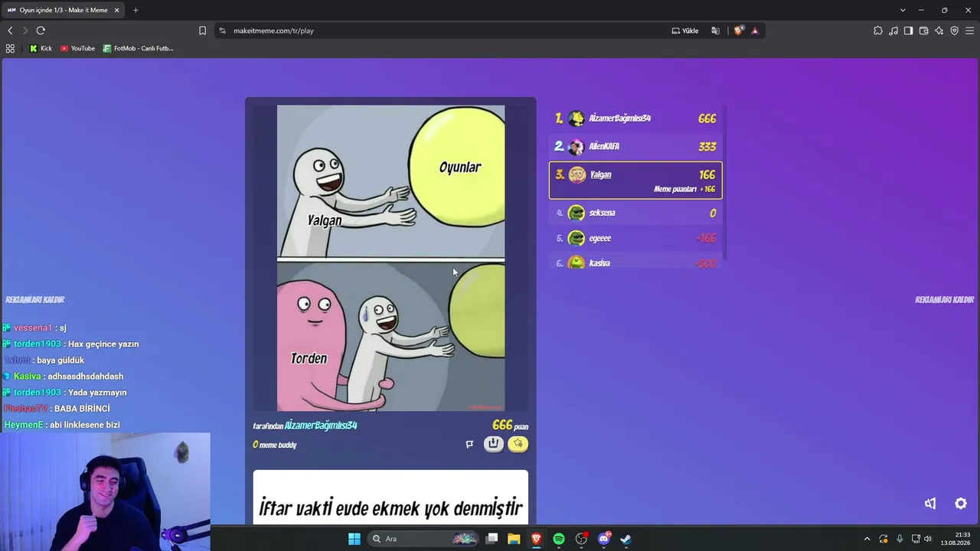Viewport: 980px width, 551px height.
Task: Select egeeee leaderboard row
Action: pyautogui.click(x=635, y=238)
